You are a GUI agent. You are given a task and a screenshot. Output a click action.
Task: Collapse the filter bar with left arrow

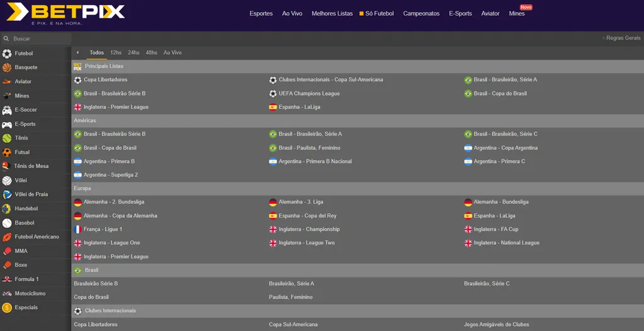77,53
